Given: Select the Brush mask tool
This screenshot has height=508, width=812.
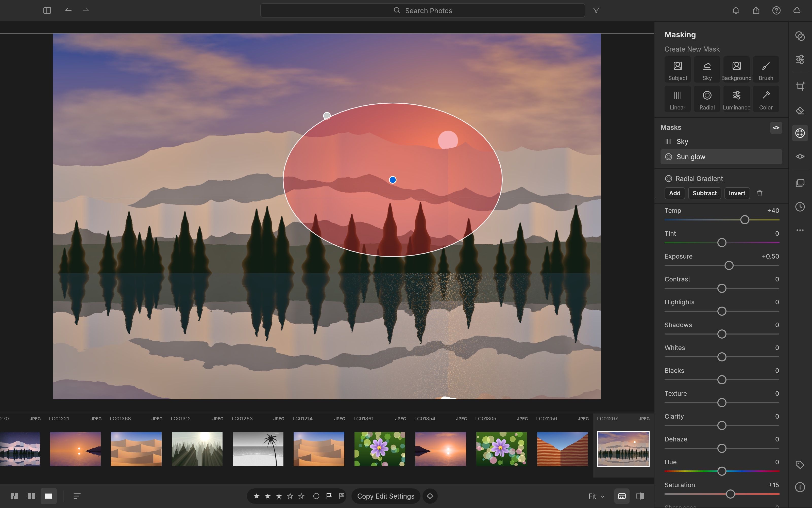Looking at the screenshot, I should click(x=766, y=70).
